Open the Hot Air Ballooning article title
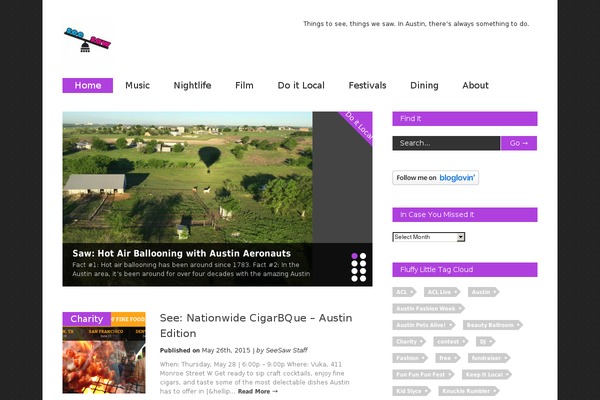The height and width of the screenshot is (400, 600). [x=181, y=253]
